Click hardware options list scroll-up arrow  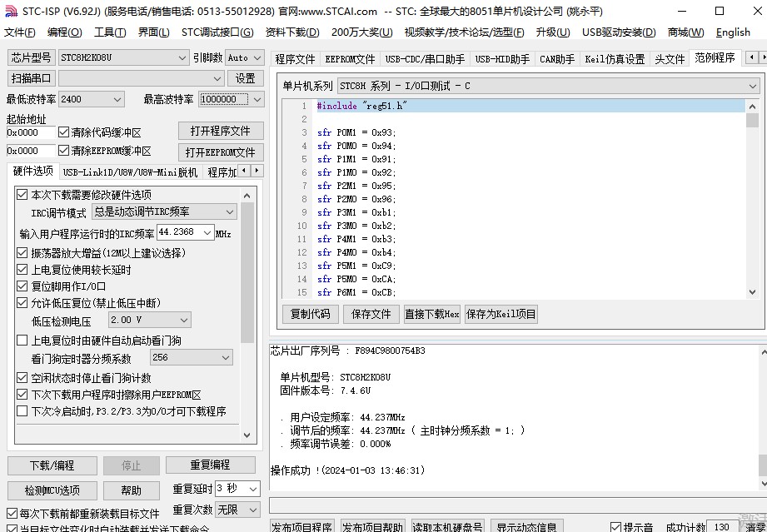coord(247,196)
